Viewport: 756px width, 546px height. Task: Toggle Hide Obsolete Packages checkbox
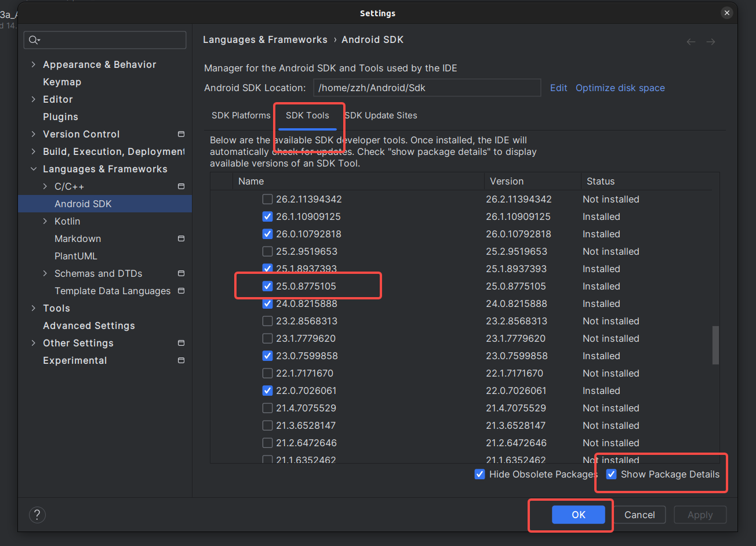(x=479, y=474)
